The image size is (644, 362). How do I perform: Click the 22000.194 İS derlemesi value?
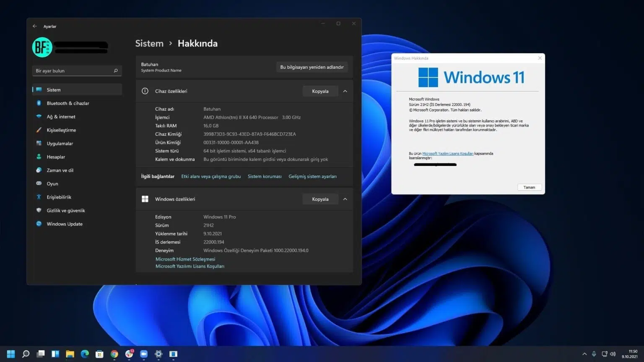[x=214, y=242]
